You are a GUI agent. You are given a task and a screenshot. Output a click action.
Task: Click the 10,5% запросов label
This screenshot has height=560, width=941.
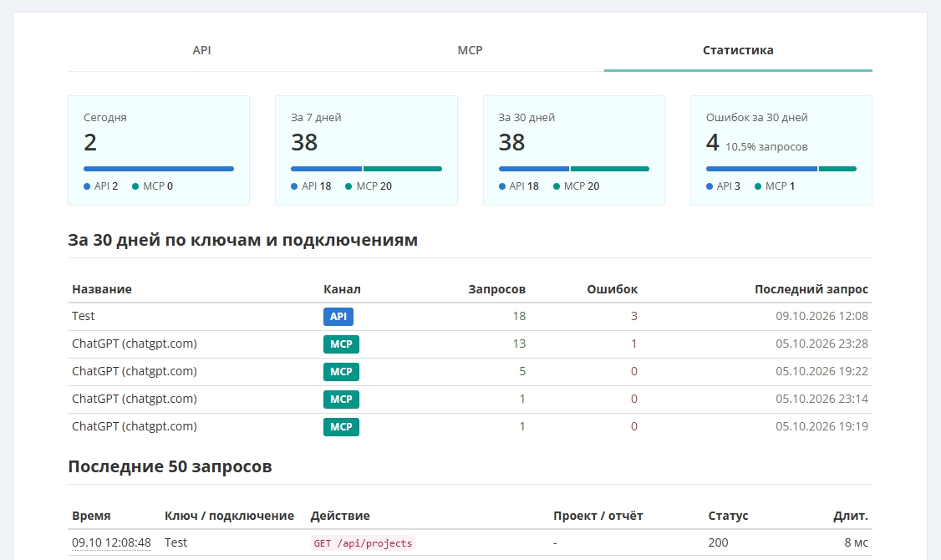(x=766, y=147)
